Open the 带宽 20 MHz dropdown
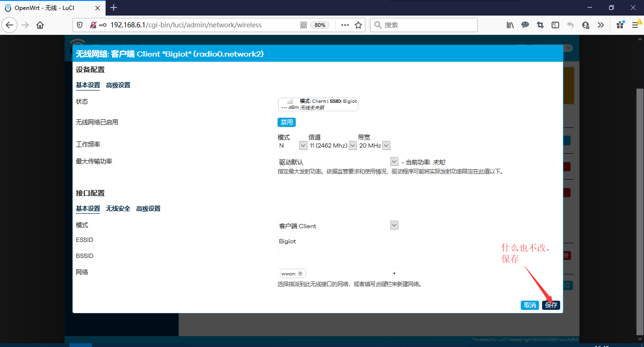 point(386,146)
